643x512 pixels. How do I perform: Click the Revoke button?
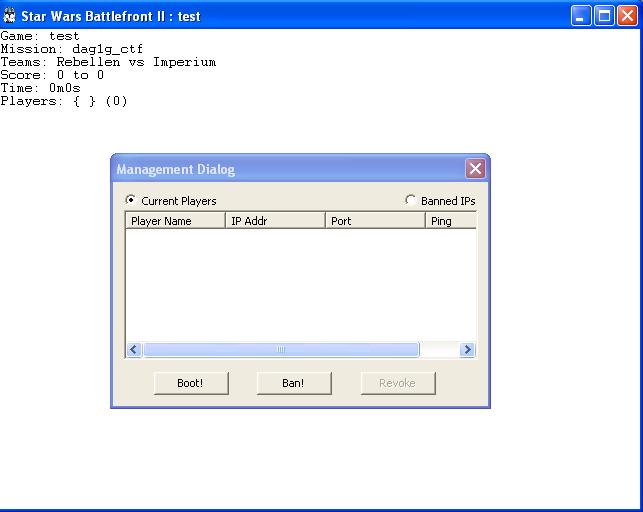tap(398, 383)
